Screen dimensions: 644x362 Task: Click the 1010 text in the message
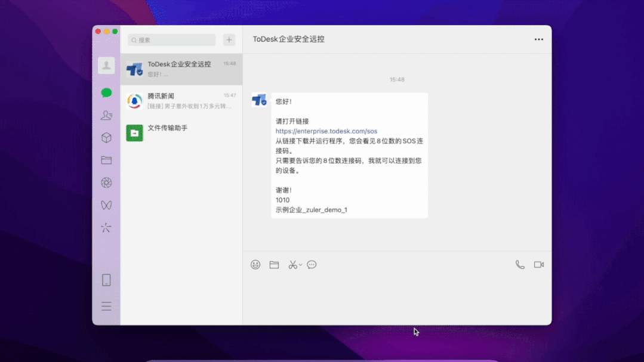coord(282,200)
